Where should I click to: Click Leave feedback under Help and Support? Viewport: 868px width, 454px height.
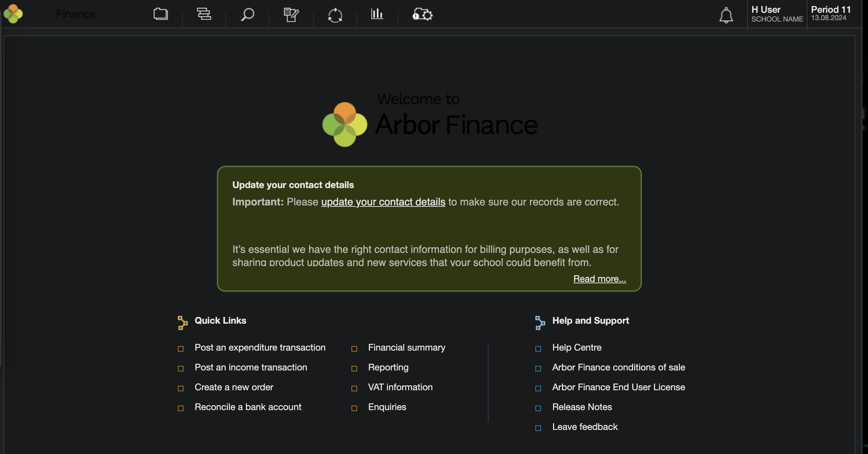pyautogui.click(x=585, y=427)
